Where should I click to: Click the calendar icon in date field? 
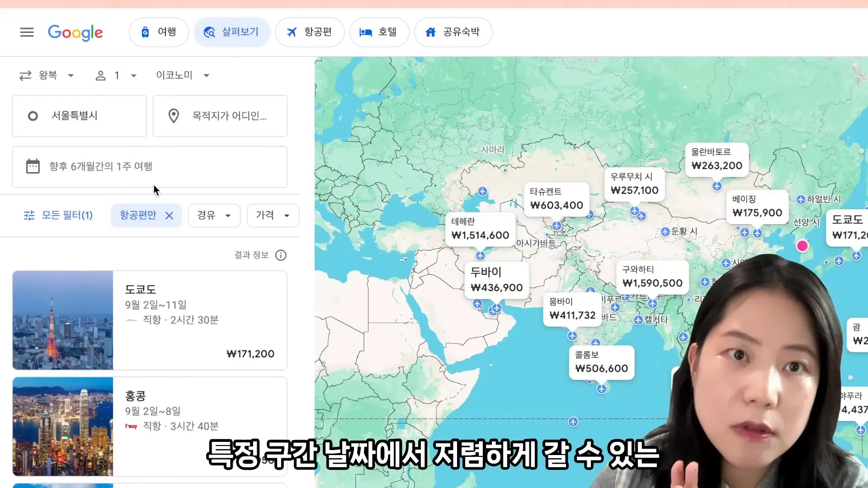[x=33, y=166]
